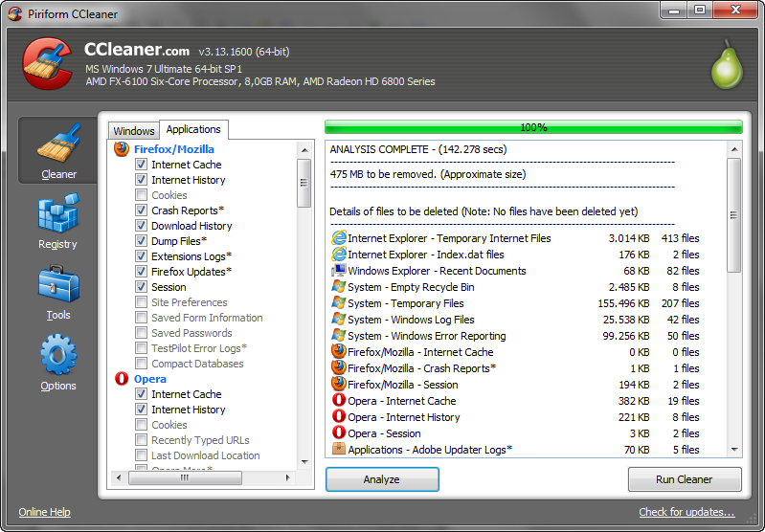Click application list scroll up arrow

tap(304, 150)
